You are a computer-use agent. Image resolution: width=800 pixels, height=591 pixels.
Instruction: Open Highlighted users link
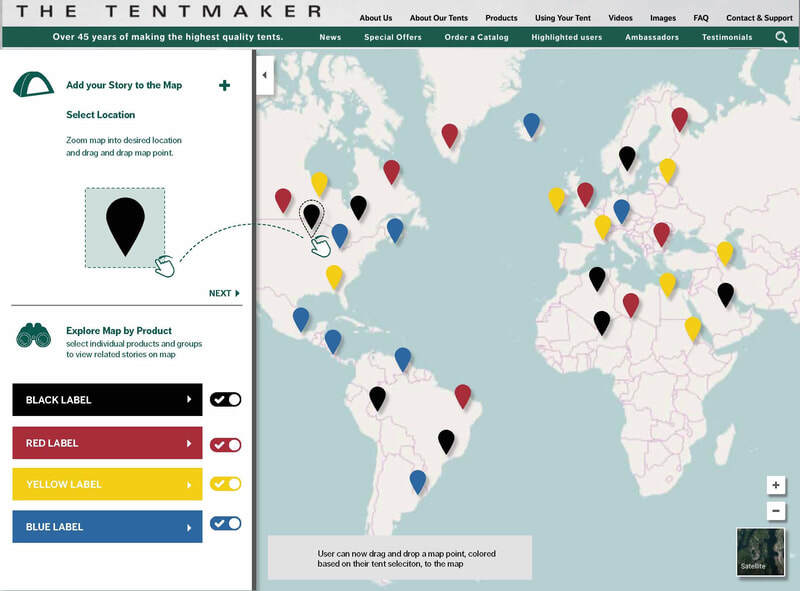pyautogui.click(x=566, y=37)
